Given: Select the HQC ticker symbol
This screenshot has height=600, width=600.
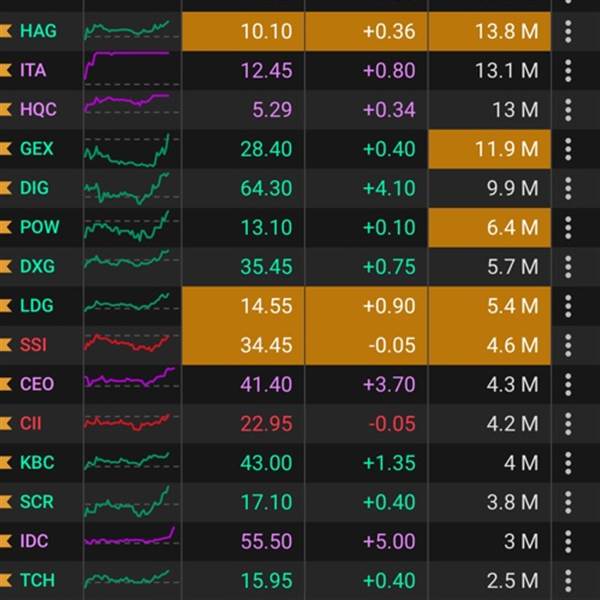Looking at the screenshot, I should coord(38,110).
